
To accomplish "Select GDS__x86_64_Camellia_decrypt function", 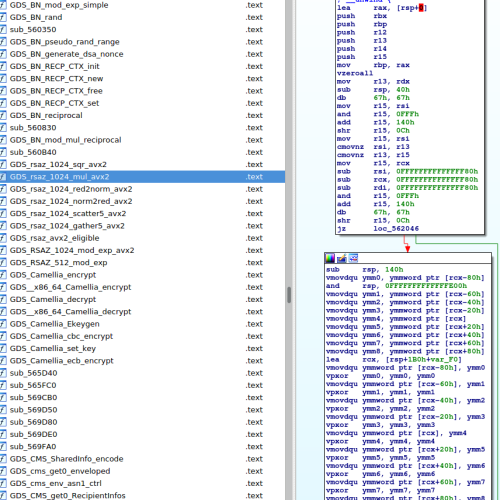I will tap(142, 312).
